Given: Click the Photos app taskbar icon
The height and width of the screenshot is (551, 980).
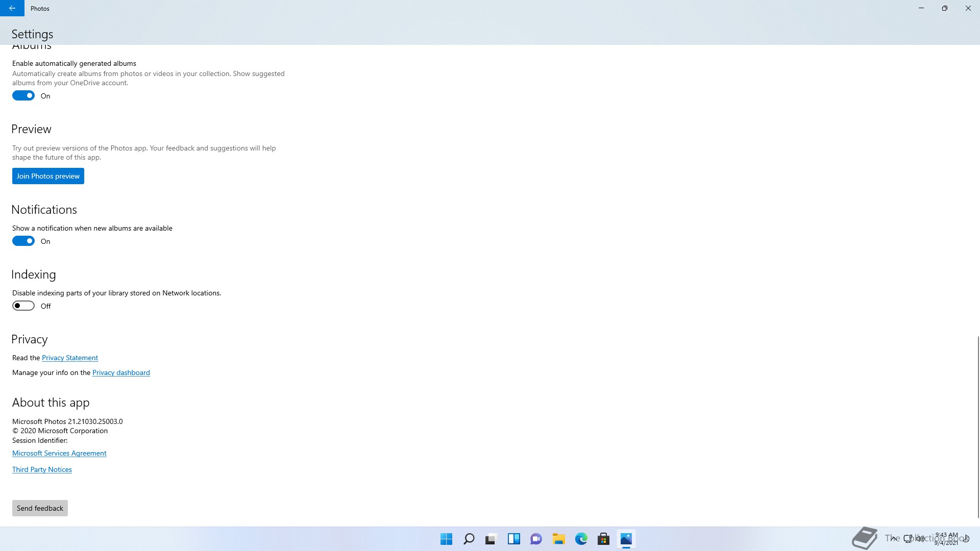Looking at the screenshot, I should click(626, 539).
